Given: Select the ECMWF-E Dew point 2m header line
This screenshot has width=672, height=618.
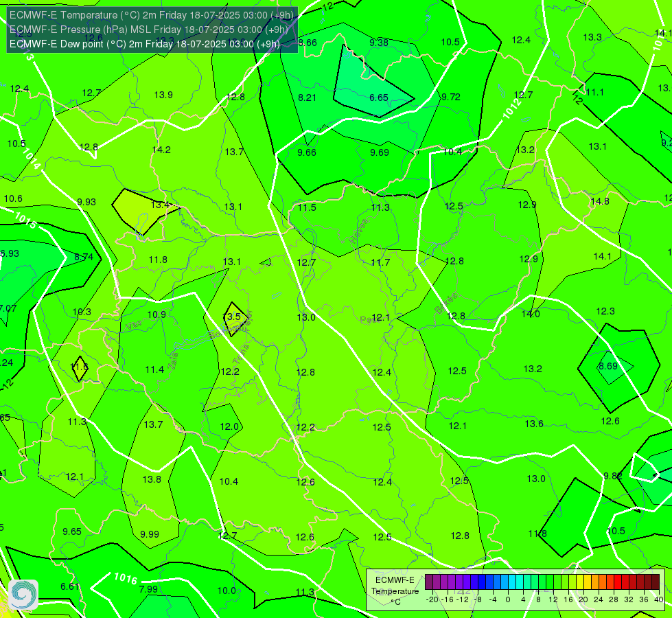Looking at the screenshot, I should 145,44.
